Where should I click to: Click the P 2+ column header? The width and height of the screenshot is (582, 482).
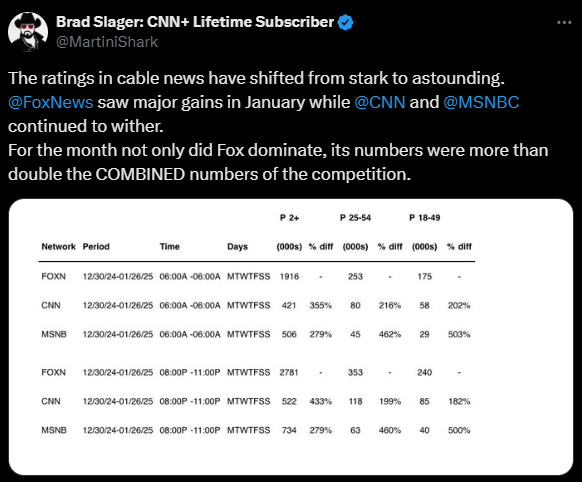pos(289,218)
